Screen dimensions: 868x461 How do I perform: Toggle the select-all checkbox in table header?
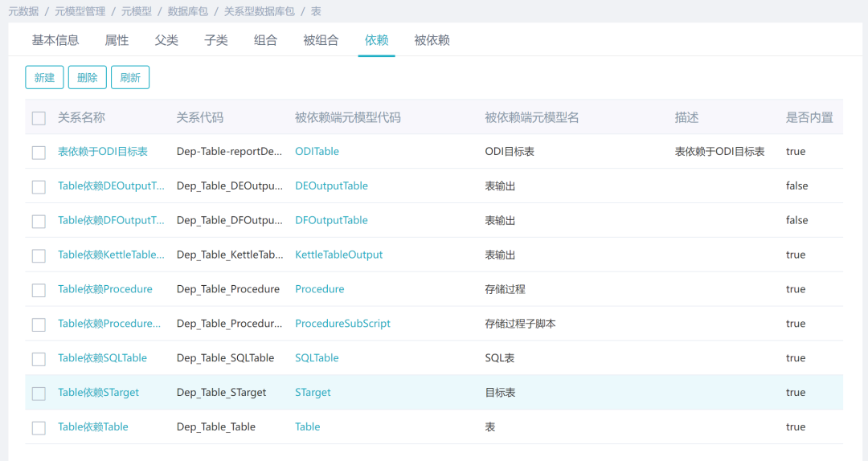pos(39,118)
